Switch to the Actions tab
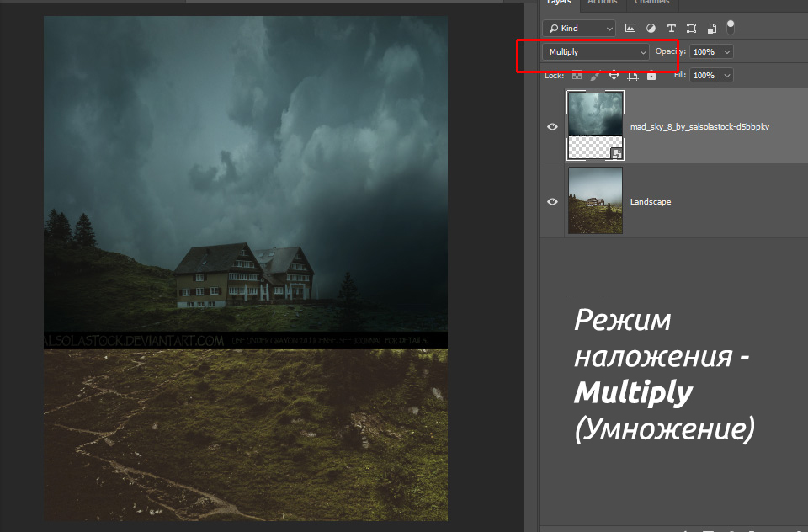808x532 pixels. (x=603, y=3)
